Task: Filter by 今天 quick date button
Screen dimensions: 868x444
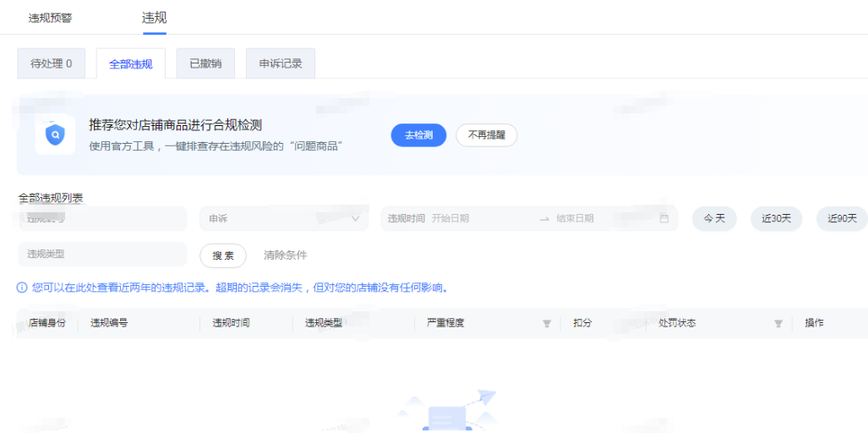Action: (714, 218)
